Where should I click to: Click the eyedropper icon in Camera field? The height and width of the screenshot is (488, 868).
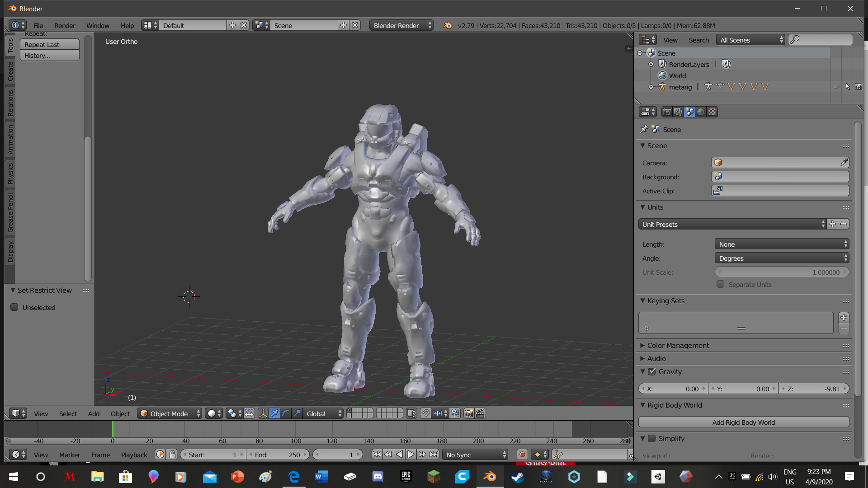click(x=844, y=163)
